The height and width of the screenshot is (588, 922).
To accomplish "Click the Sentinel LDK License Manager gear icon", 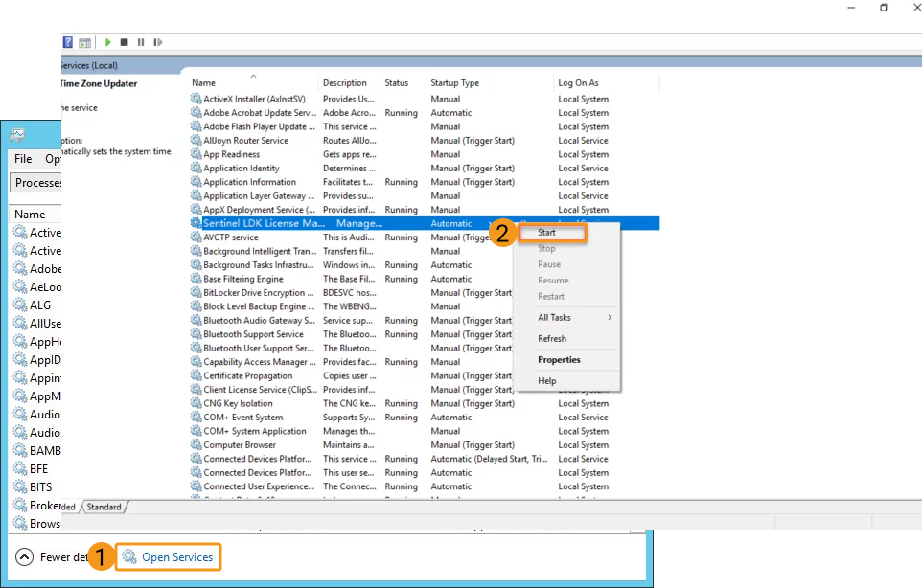I will (x=196, y=223).
